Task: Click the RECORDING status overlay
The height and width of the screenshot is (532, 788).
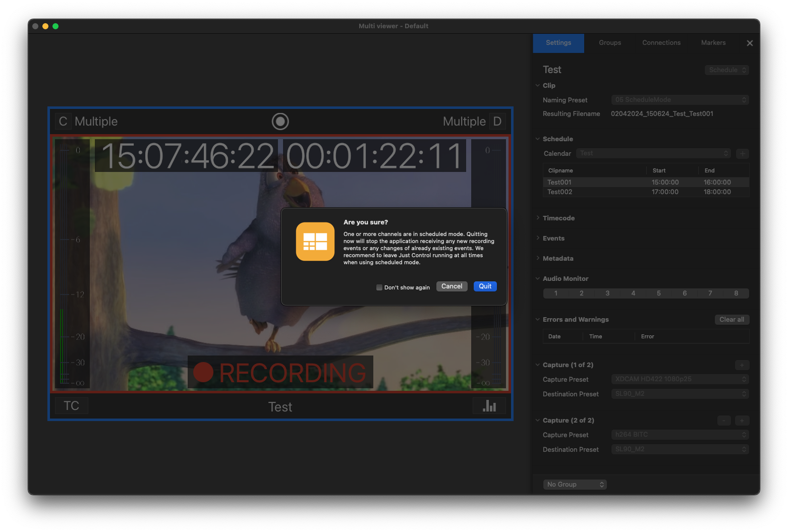Action: pyautogui.click(x=280, y=372)
